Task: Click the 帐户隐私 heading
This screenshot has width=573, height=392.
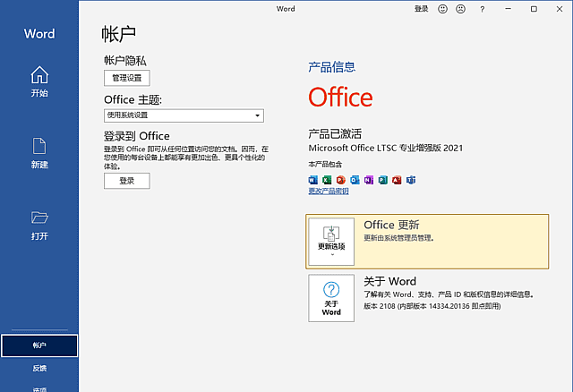Action: coord(125,61)
